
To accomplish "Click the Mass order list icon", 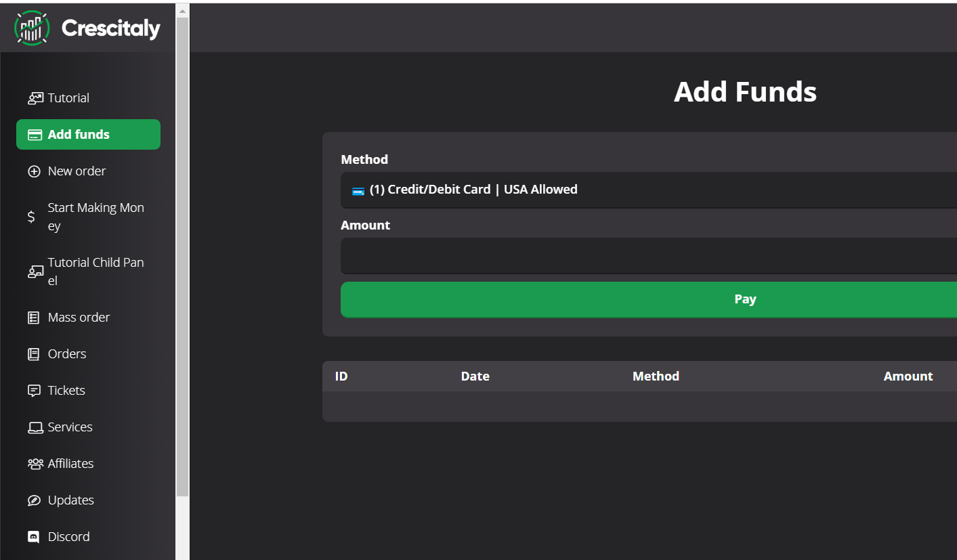I will click(x=34, y=318).
